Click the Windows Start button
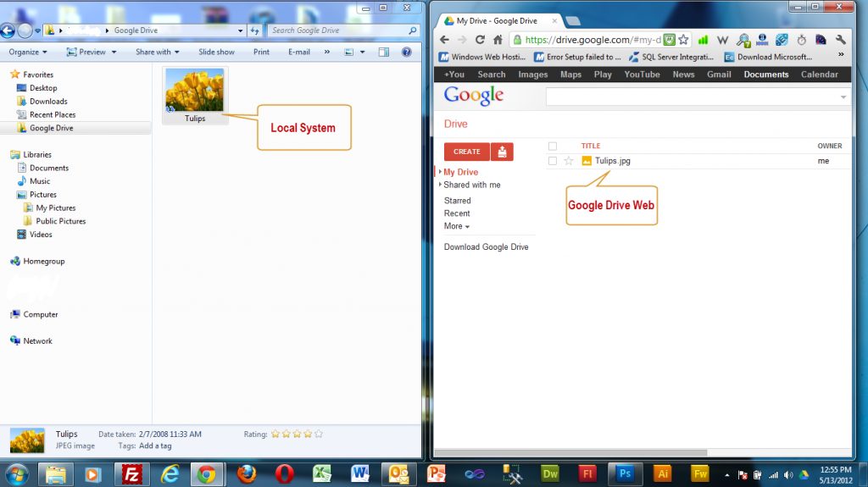This screenshot has width=868, height=487. coord(16,475)
